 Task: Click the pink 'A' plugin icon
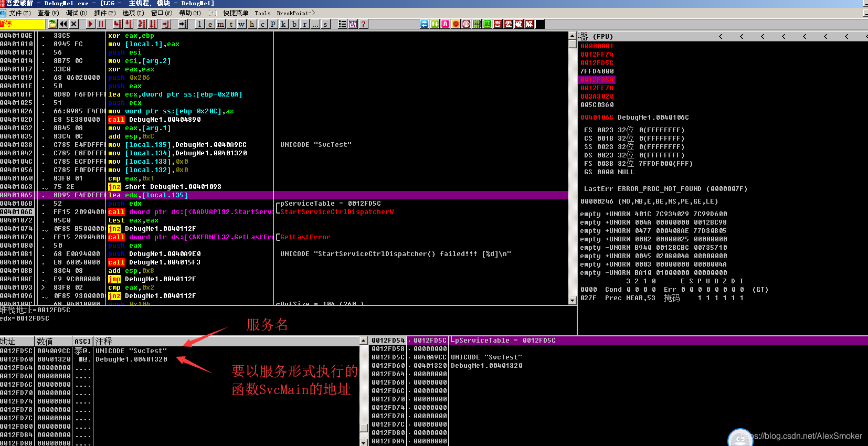pos(446,24)
